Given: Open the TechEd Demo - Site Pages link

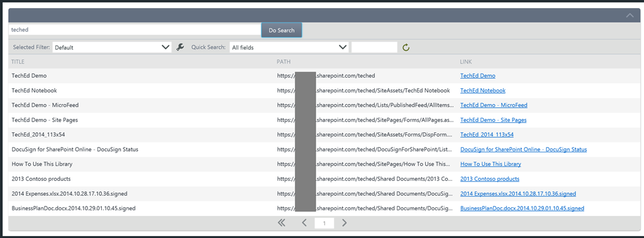Looking at the screenshot, I should coord(493,120).
